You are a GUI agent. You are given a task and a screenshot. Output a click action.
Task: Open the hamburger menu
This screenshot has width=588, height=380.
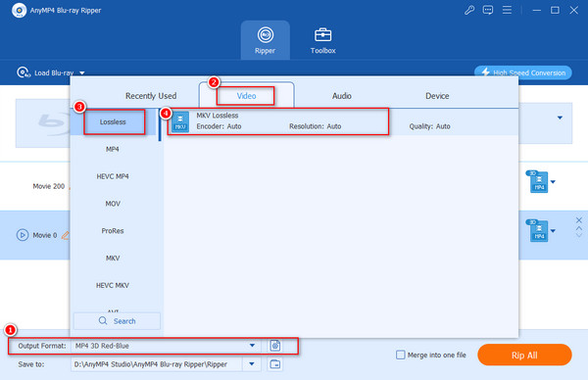507,10
